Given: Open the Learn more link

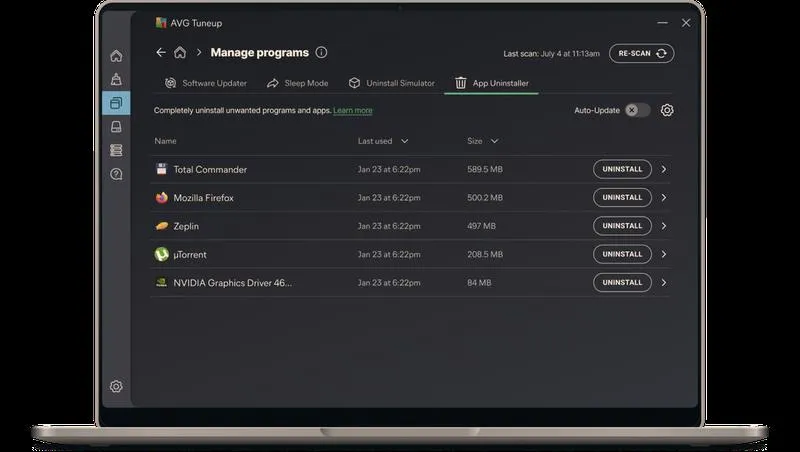Looking at the screenshot, I should [x=353, y=110].
